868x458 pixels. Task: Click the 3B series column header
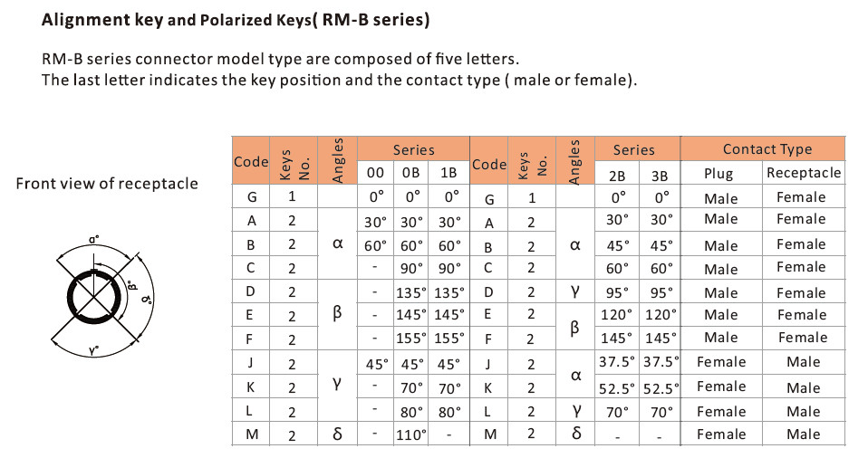pyautogui.click(x=660, y=176)
